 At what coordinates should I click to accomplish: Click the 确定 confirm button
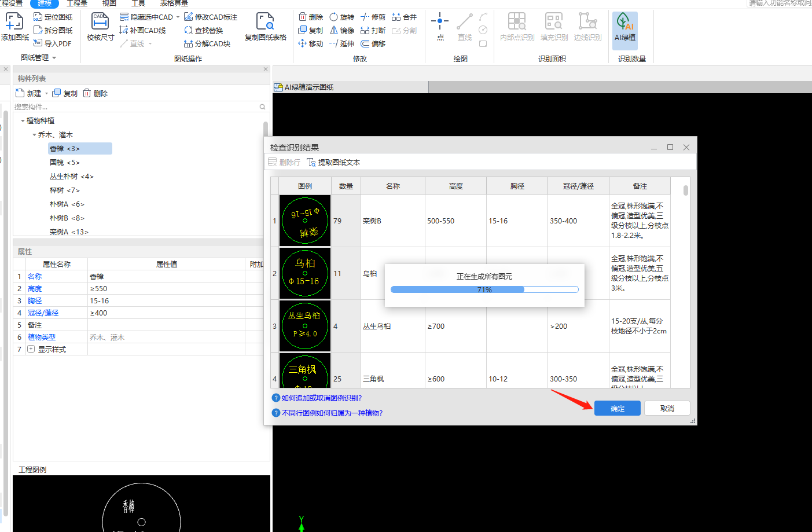pyautogui.click(x=618, y=408)
